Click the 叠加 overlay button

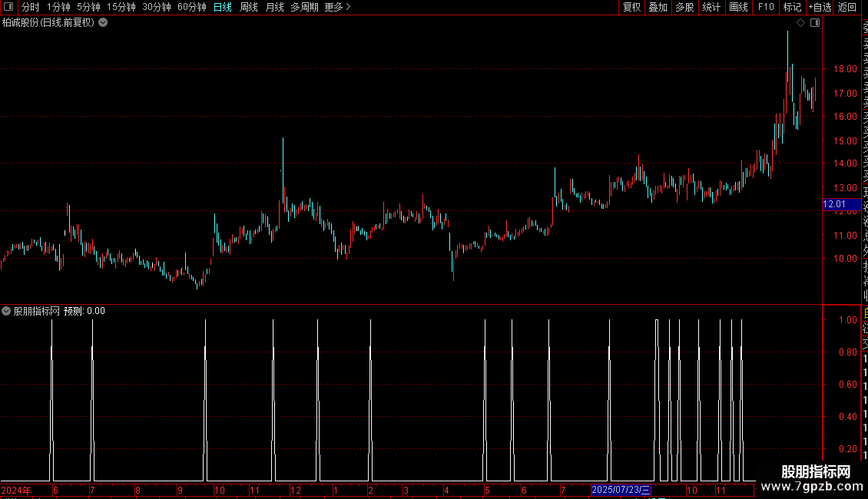[x=658, y=7]
